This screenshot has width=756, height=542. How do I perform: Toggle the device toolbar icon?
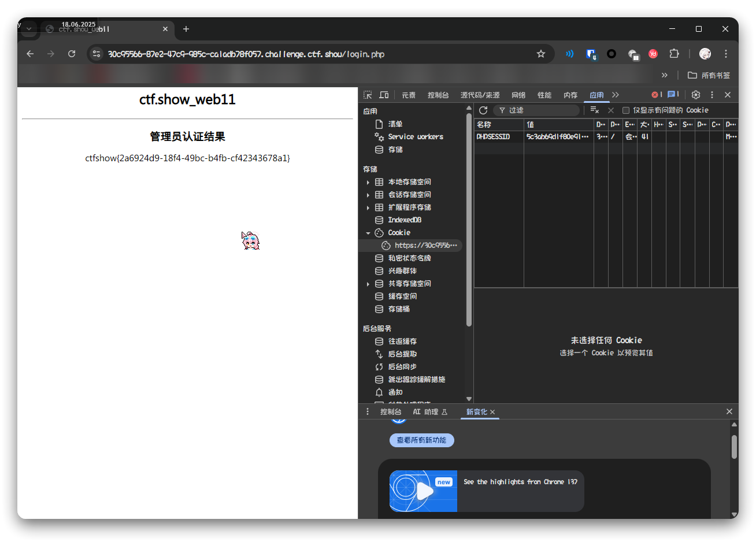(x=384, y=95)
